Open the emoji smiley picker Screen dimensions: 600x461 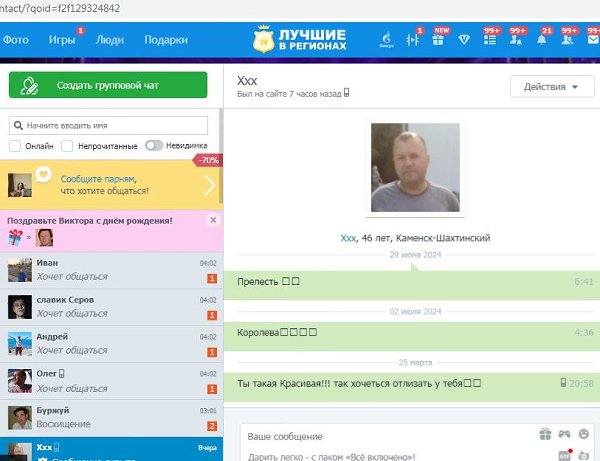tap(564, 434)
